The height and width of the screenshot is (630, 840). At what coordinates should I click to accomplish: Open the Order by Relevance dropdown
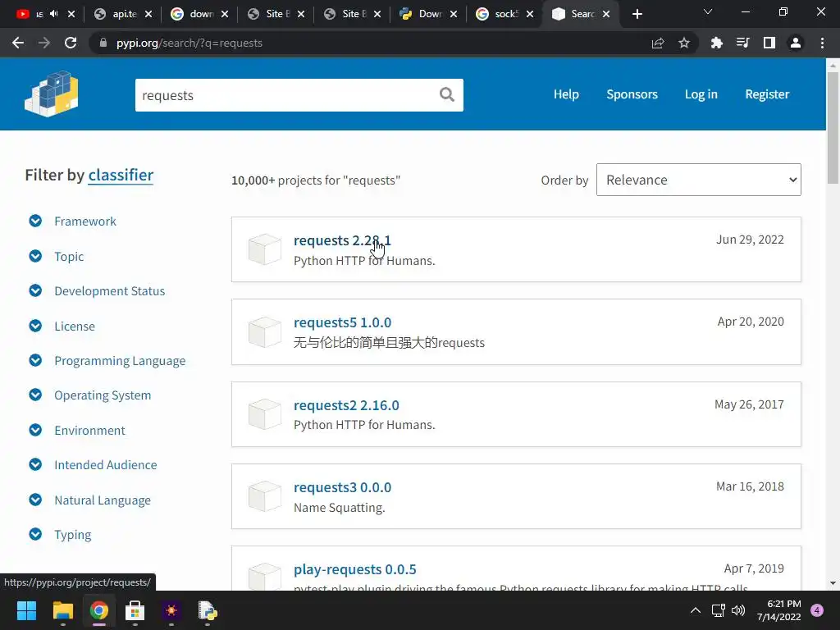click(x=699, y=180)
